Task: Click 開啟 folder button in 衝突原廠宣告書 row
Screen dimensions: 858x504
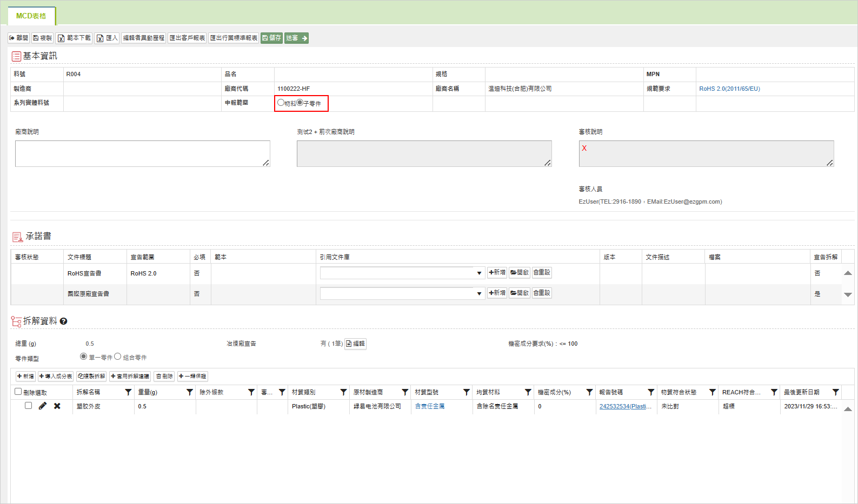Action: pyautogui.click(x=519, y=293)
